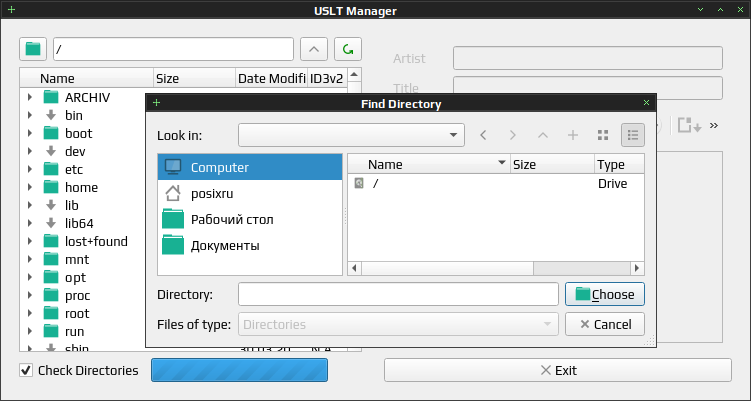Switch Find Directory to detail list view
751x401 pixels.
click(x=633, y=135)
